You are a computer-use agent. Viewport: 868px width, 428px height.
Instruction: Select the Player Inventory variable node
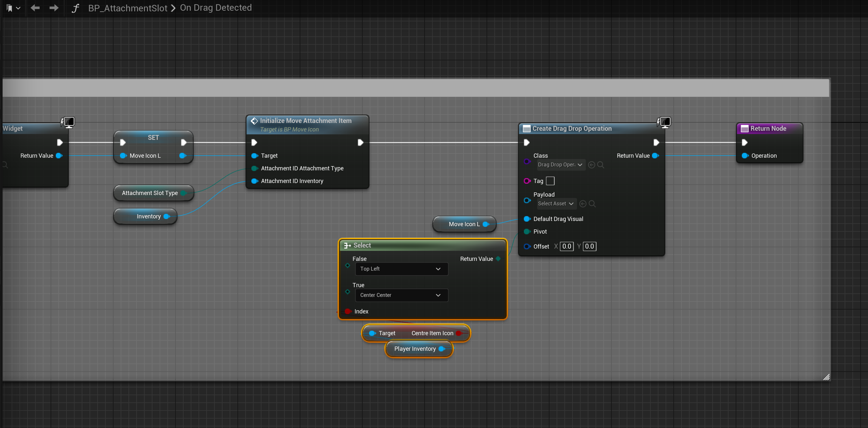(415, 349)
